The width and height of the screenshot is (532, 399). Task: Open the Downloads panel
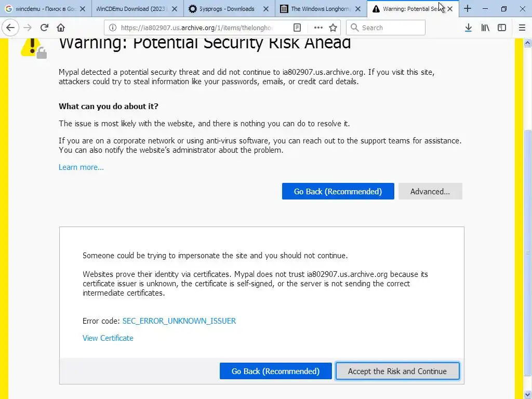(x=468, y=28)
